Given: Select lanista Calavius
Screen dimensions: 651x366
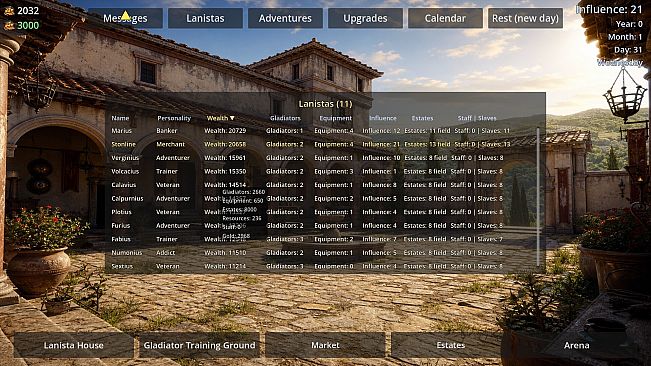Looking at the screenshot, I should pyautogui.click(x=124, y=185).
